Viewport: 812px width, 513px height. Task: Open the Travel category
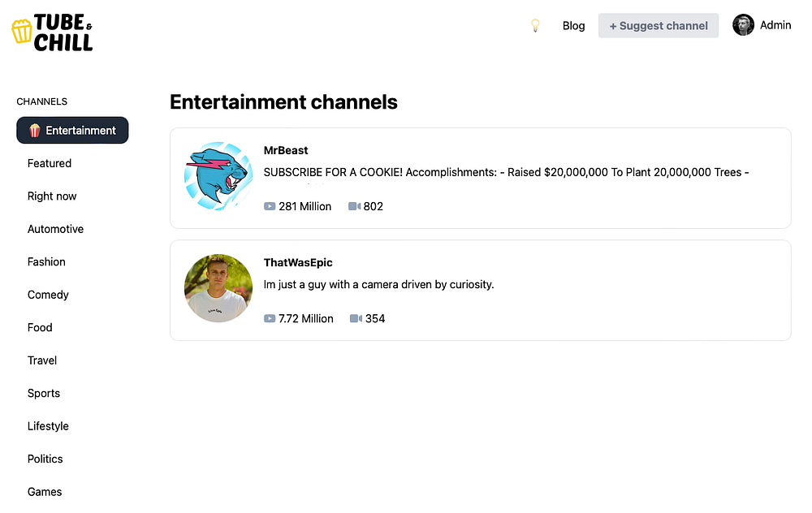click(42, 360)
